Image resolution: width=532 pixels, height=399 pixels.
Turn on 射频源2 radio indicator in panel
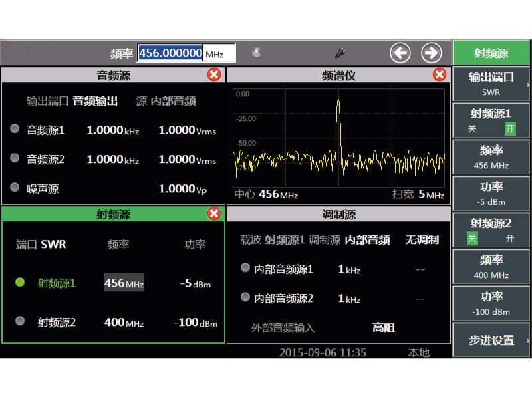[x=20, y=321]
